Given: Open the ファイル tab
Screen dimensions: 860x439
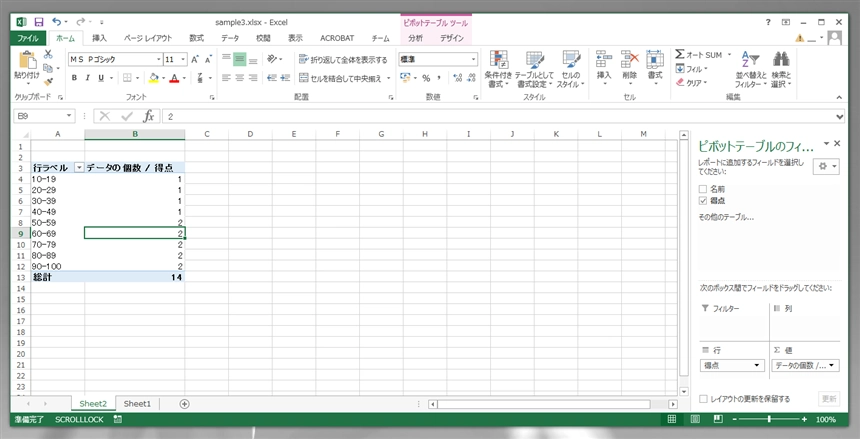Looking at the screenshot, I should point(27,38).
